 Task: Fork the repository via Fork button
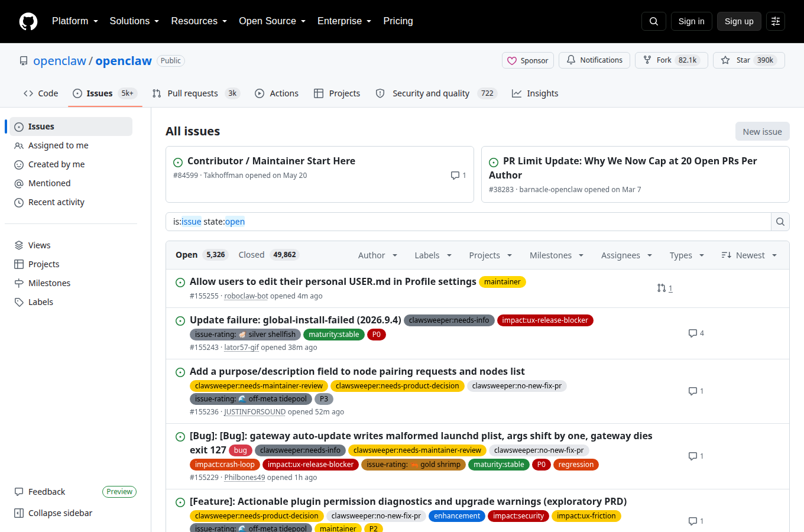672,60
